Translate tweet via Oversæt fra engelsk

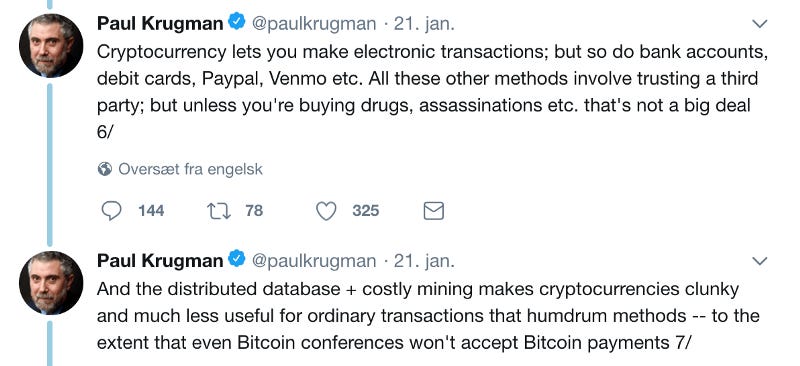pos(190,169)
